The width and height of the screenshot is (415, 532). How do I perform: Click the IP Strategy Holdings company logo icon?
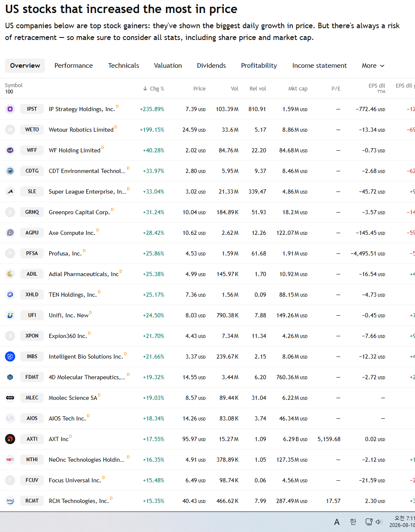[x=10, y=109]
